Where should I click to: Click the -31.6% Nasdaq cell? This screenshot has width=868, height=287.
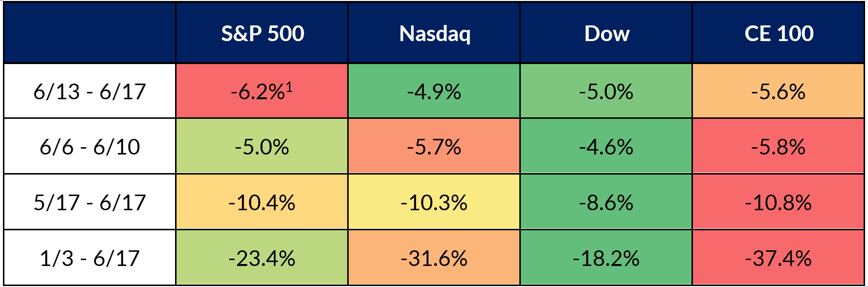434,258
